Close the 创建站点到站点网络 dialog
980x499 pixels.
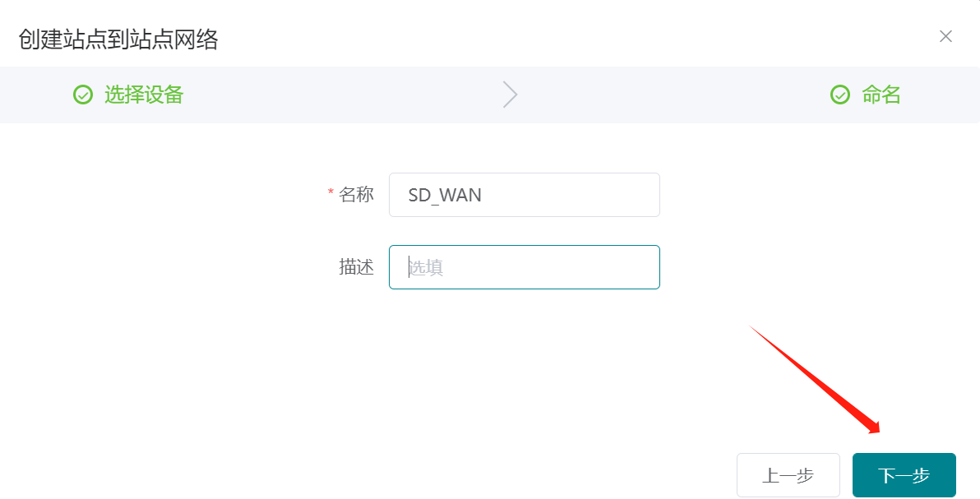pos(945,36)
